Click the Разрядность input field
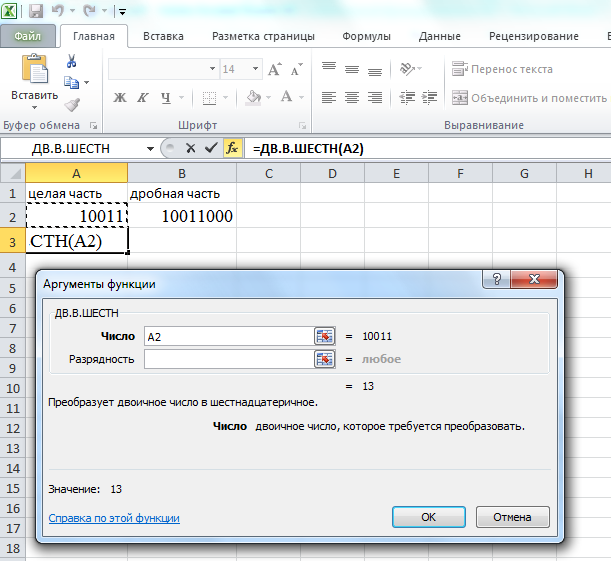This screenshot has width=611, height=561. [228, 359]
